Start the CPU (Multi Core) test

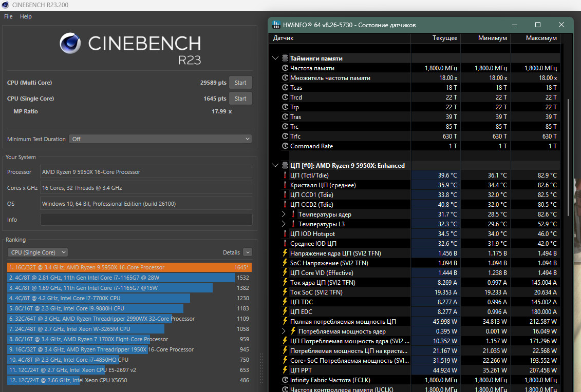coord(240,83)
